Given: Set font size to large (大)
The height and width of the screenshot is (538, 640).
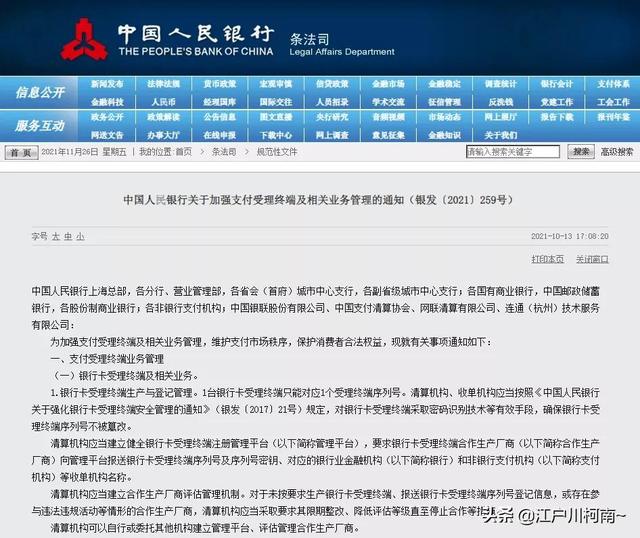Looking at the screenshot, I should [56, 236].
